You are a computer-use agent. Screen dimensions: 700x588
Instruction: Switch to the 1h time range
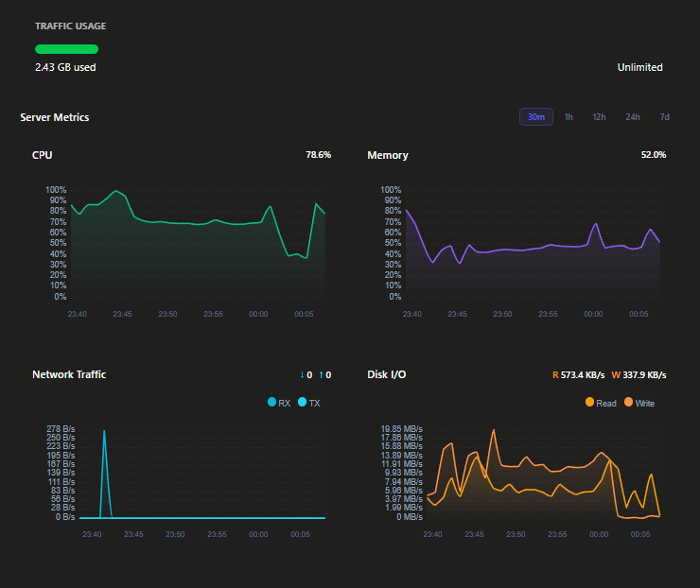tap(569, 117)
